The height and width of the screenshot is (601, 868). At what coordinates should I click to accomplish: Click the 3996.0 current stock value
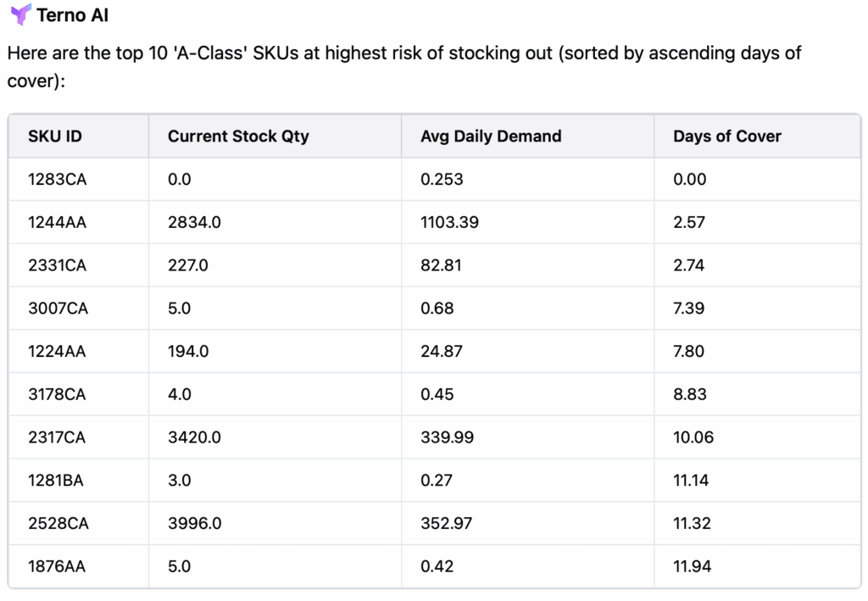[x=195, y=523]
